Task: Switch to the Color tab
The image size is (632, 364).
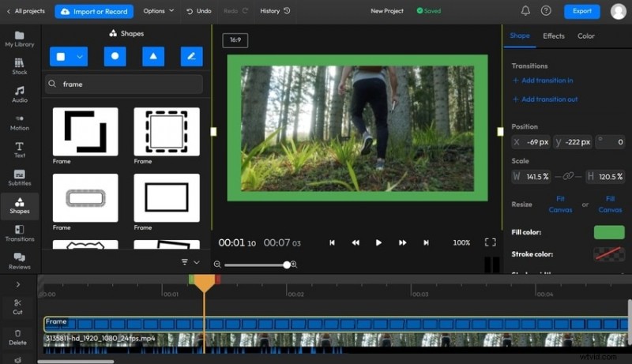Action: coord(585,36)
